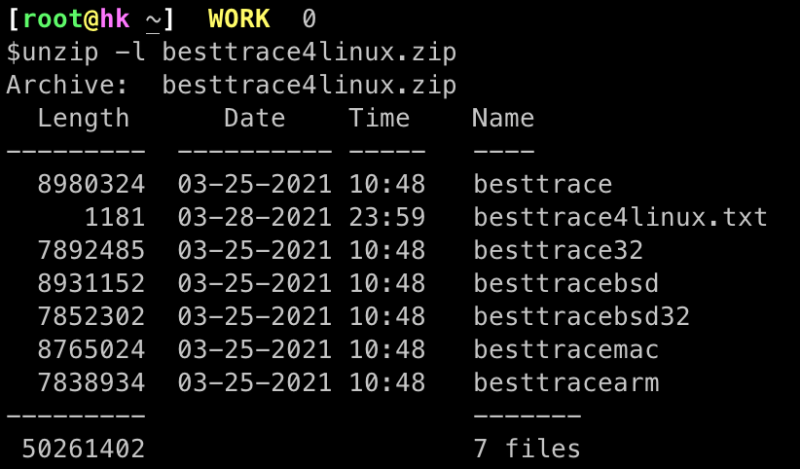Click the file size 8980324

[91, 184]
